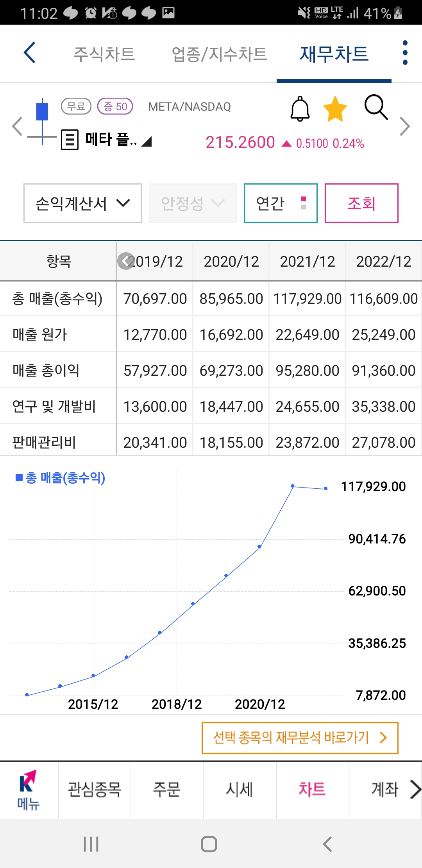Tap the 35,338.00 R&D cell
422x868 pixels.
point(384,407)
